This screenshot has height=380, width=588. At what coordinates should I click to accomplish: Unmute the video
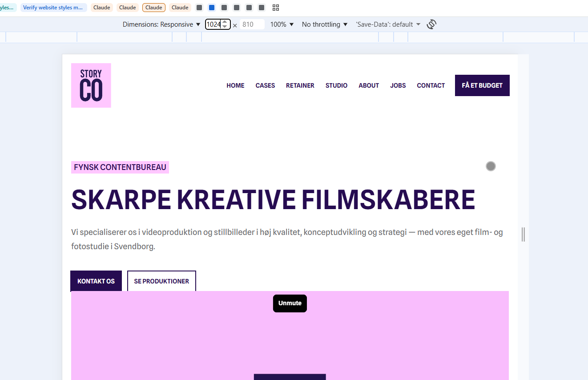[290, 303]
